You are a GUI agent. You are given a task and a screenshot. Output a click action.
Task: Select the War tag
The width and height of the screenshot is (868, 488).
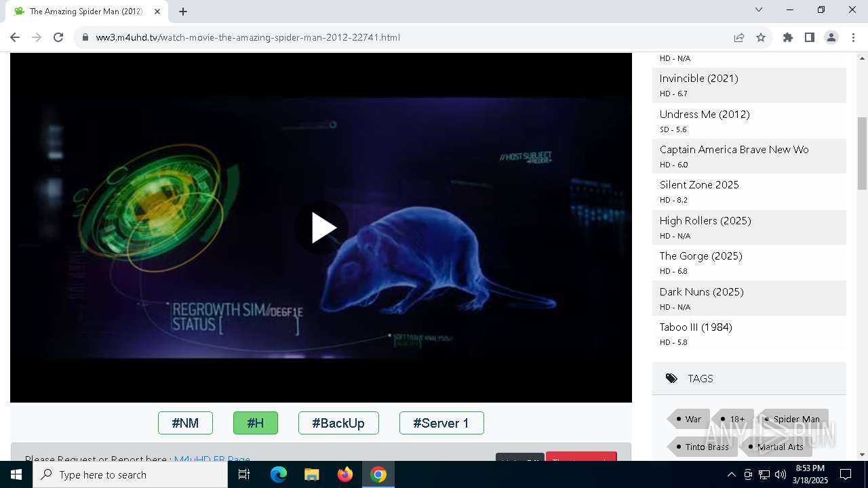point(690,419)
